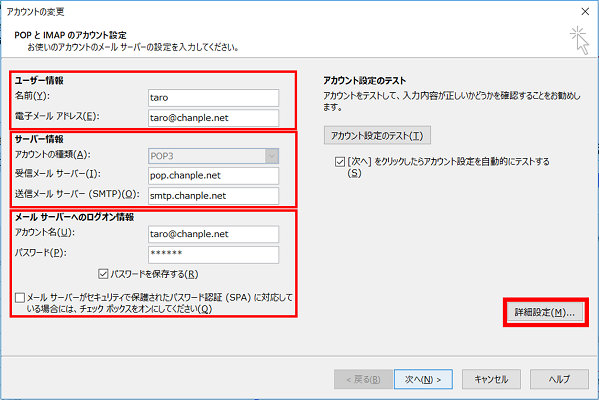Enable the SPA secure password authentication checkbox
This screenshot has height=400, width=599.
tap(20, 298)
